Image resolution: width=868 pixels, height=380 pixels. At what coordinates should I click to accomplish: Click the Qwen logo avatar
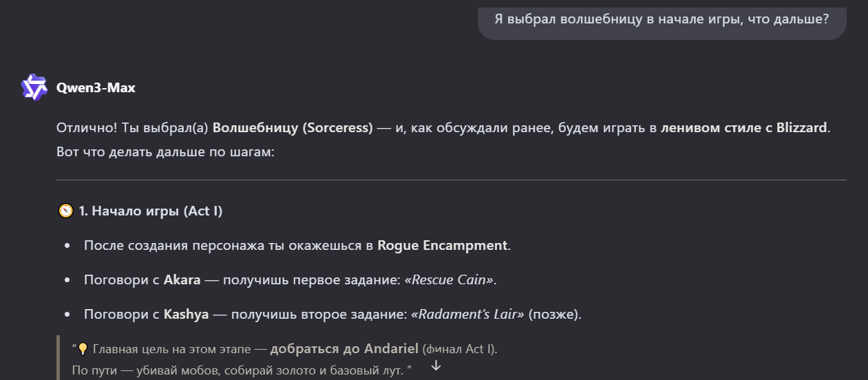34,87
